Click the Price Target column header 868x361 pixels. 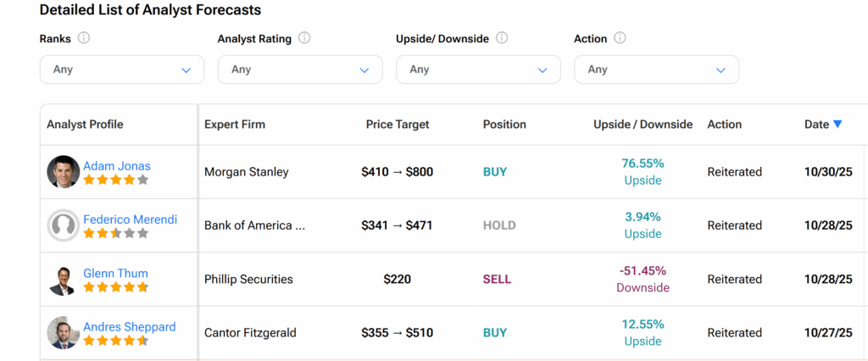pos(398,125)
